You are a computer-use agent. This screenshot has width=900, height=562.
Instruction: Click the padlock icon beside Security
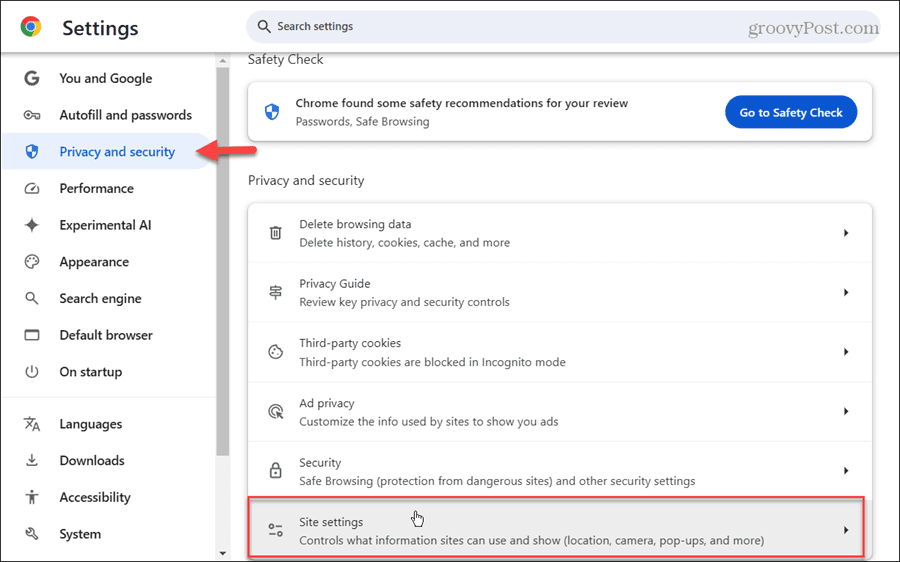click(276, 470)
